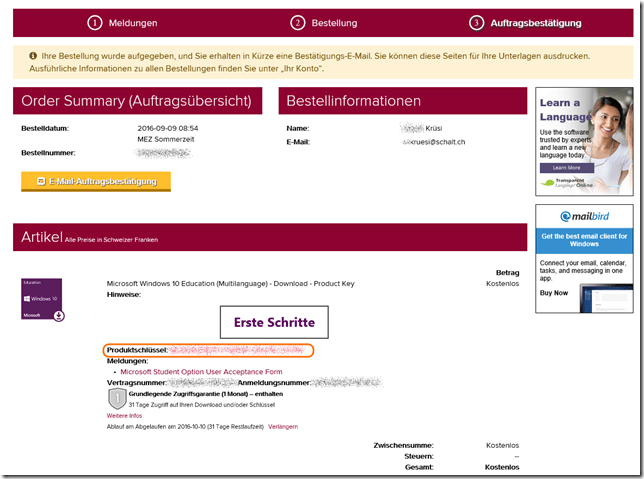Click the Grundlegende Zugriffsgarantie (1 Monat) text

[206, 394]
